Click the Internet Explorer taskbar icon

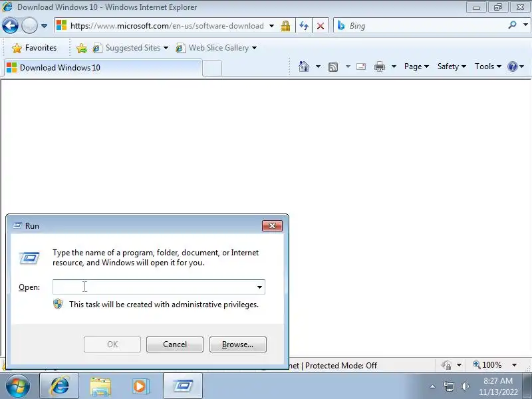pyautogui.click(x=59, y=386)
